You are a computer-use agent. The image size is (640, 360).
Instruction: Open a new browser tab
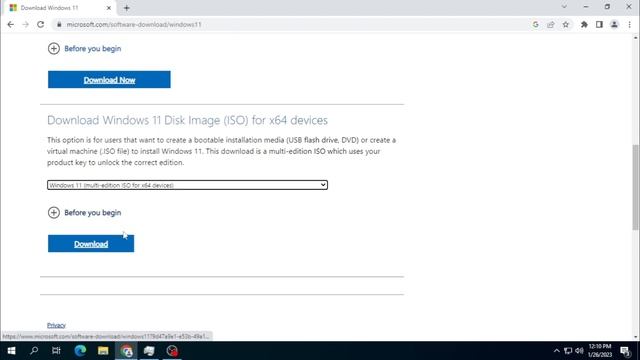click(127, 8)
